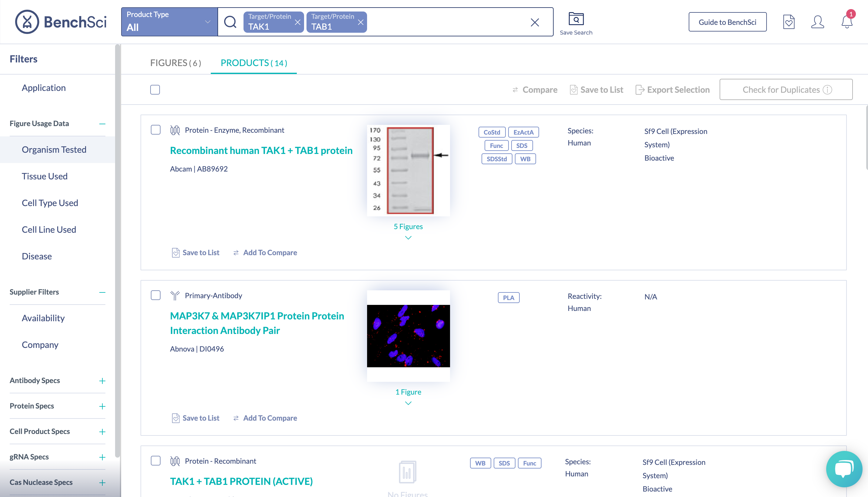This screenshot has width=868, height=497.
Task: Check the Recombinant human TAK1 + TAB1 product
Action: click(x=156, y=130)
